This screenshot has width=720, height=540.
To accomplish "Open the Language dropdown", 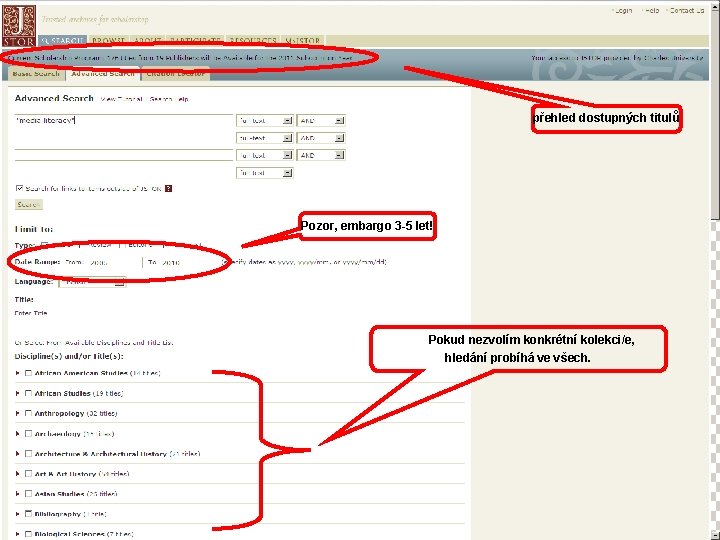I will pos(92,282).
